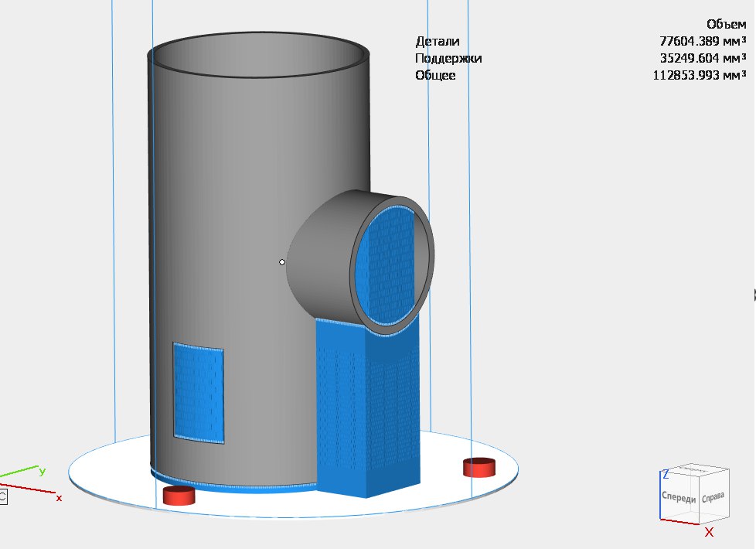Click the small red x axis label at left
The height and width of the screenshot is (549, 756).
(x=59, y=498)
